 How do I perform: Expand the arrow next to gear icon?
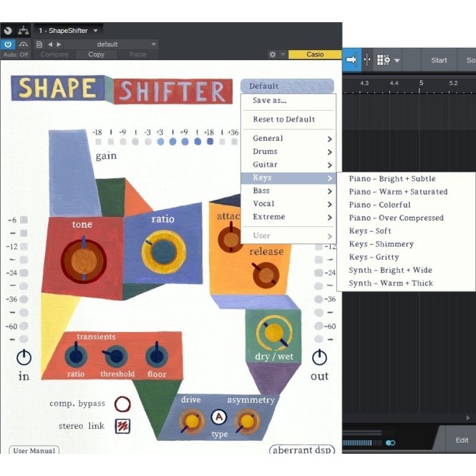[283, 54]
